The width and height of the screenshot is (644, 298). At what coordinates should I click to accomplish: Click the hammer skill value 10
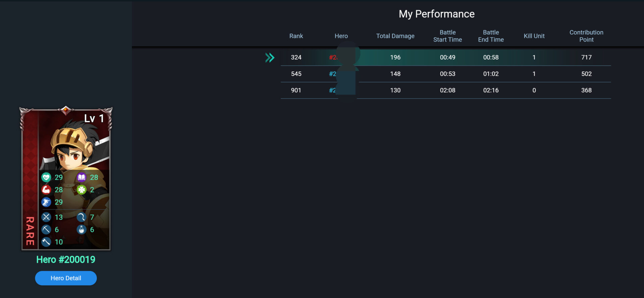(59, 242)
